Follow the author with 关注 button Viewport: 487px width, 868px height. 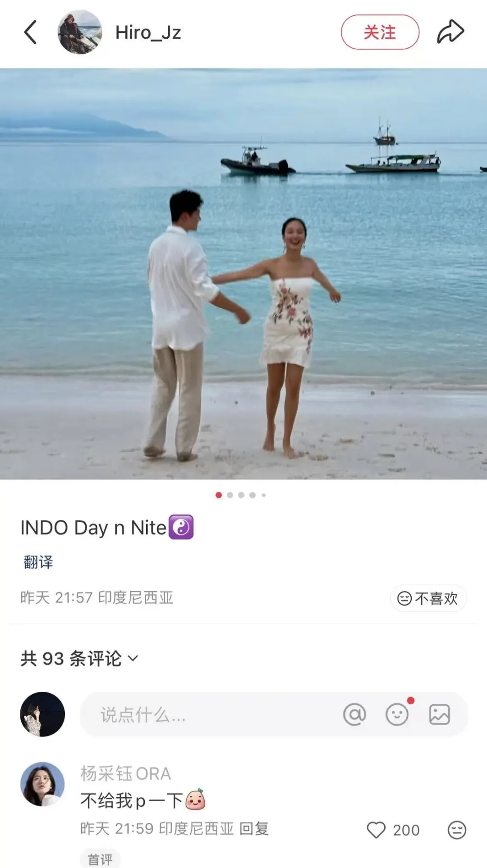coord(380,32)
